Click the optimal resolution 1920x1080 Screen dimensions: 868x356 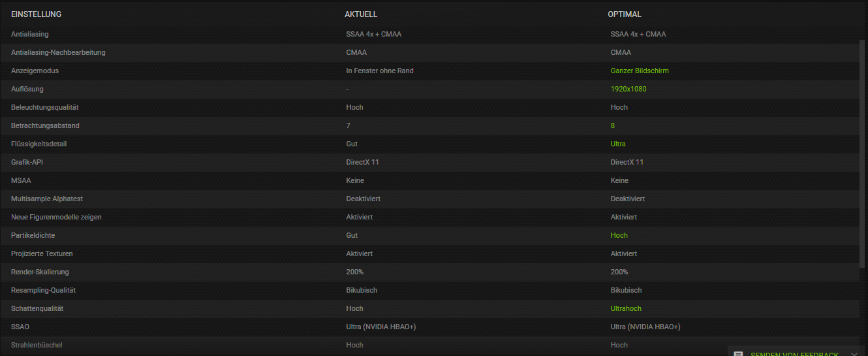[628, 89]
